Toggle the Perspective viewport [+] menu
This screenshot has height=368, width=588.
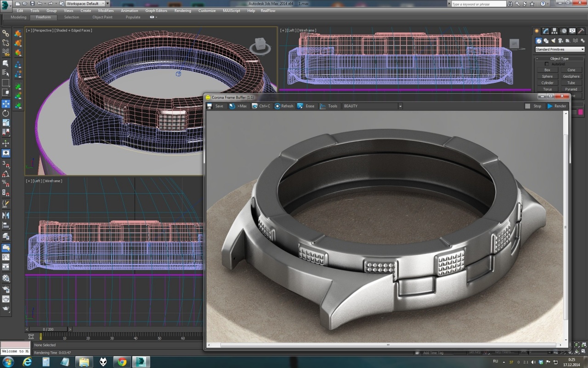pyautogui.click(x=28, y=30)
